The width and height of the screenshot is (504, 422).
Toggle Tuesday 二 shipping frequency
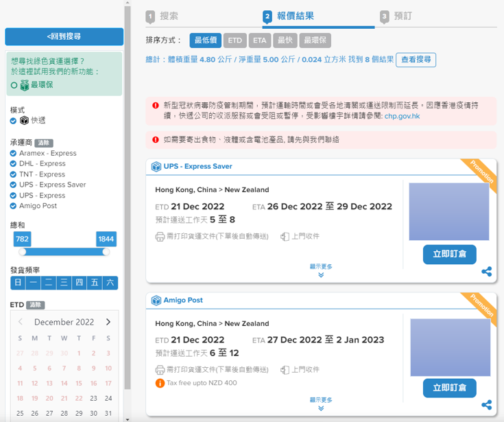pyautogui.click(x=49, y=283)
